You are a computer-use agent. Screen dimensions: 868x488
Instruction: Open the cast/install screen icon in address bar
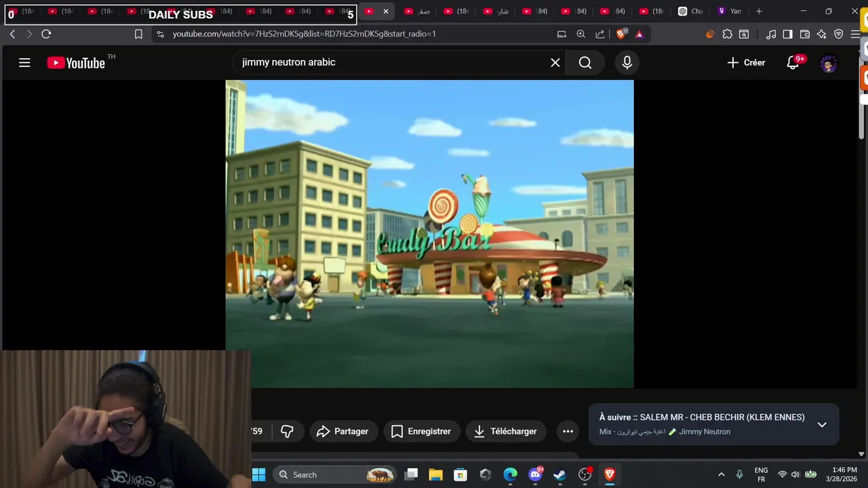[x=561, y=34]
